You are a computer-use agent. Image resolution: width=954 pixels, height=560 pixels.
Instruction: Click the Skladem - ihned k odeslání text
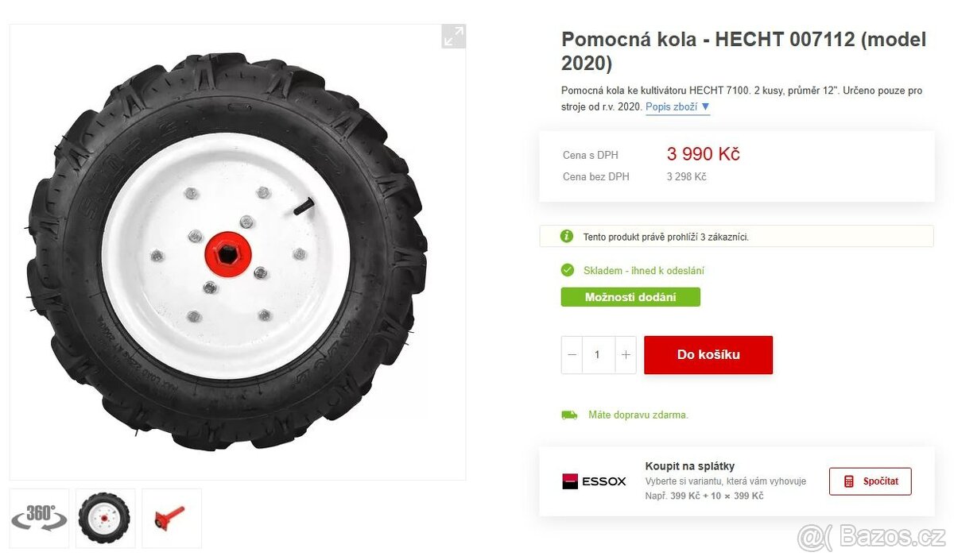(x=643, y=271)
